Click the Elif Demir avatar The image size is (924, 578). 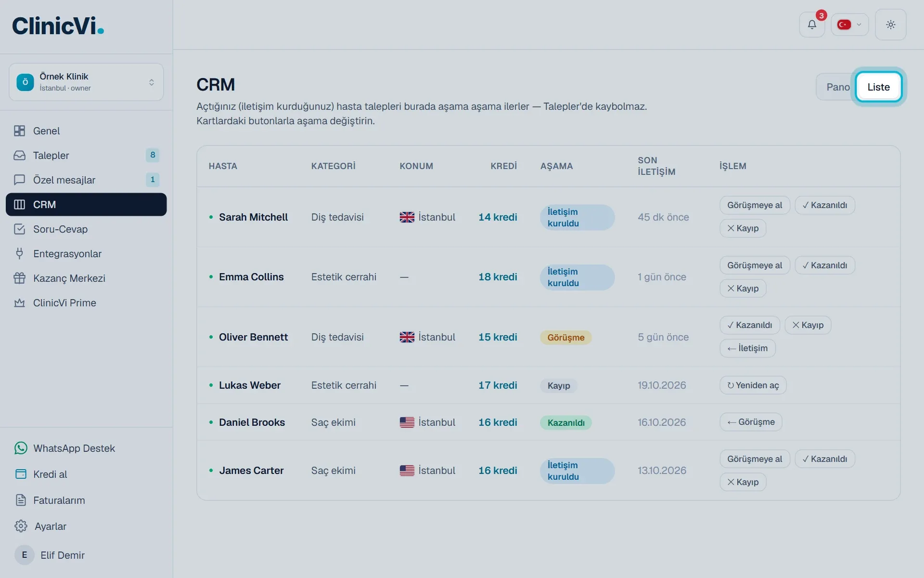point(24,555)
